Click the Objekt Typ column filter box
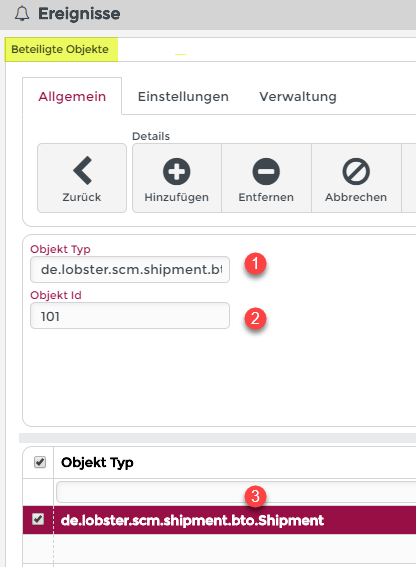The height and width of the screenshot is (567, 416). coord(236,492)
